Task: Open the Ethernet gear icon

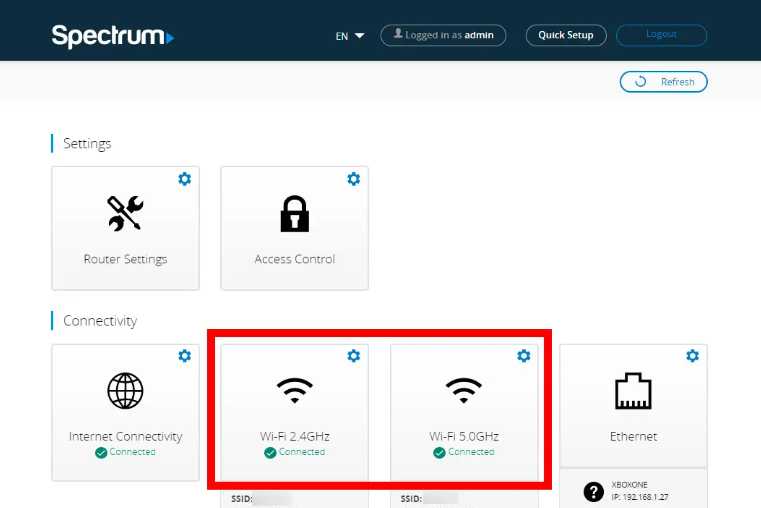Action: pos(693,356)
